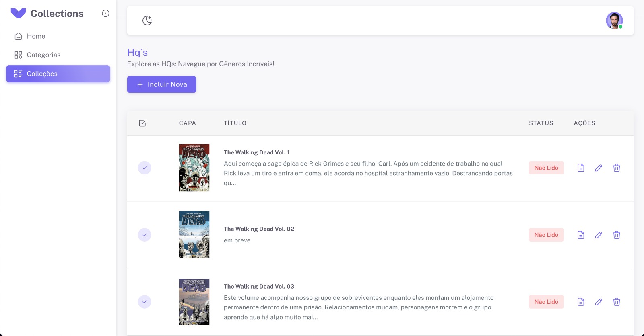Delete The Walking Dead Vol. 1 with the trash icon
This screenshot has height=336, width=644.
[617, 168]
